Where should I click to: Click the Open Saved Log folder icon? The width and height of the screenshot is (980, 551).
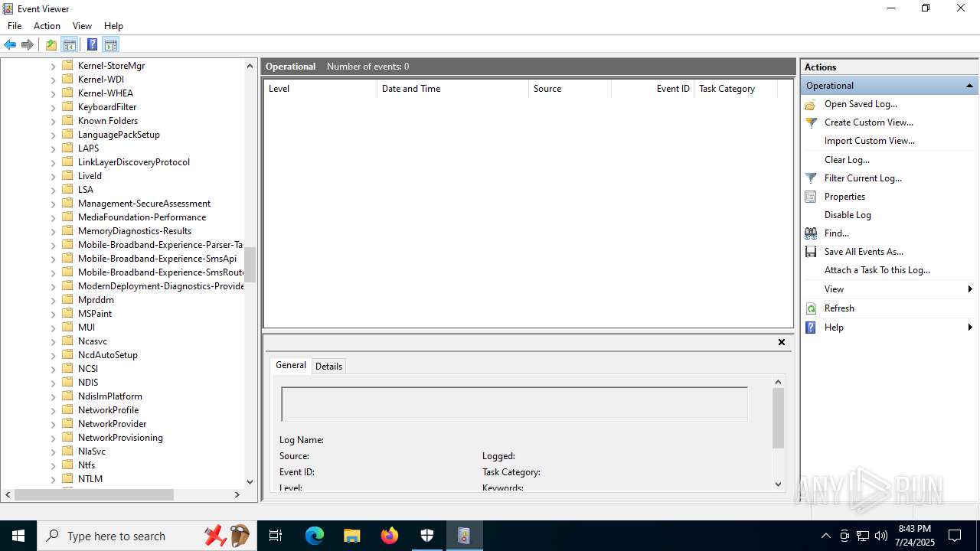[811, 104]
